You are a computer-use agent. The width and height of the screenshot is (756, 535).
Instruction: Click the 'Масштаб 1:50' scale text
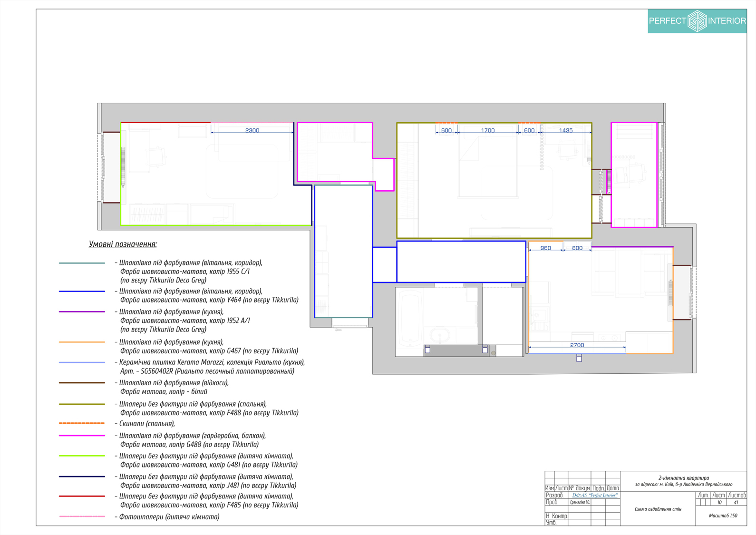point(723,516)
